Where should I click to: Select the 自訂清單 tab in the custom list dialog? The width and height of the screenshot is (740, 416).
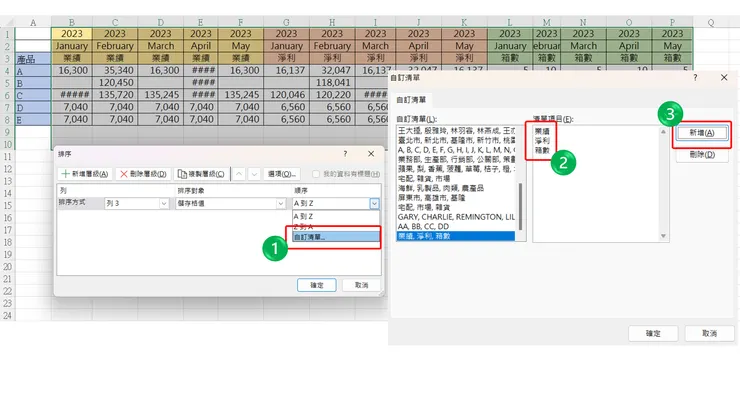[x=411, y=100]
